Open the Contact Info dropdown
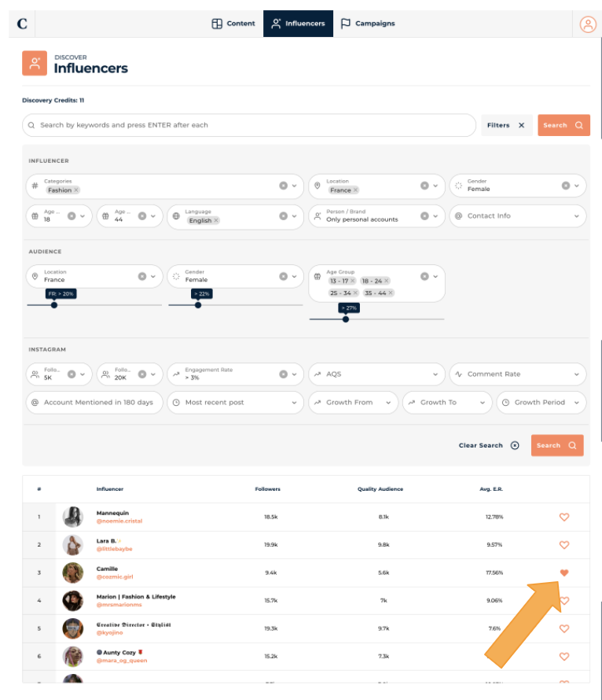 pyautogui.click(x=517, y=216)
